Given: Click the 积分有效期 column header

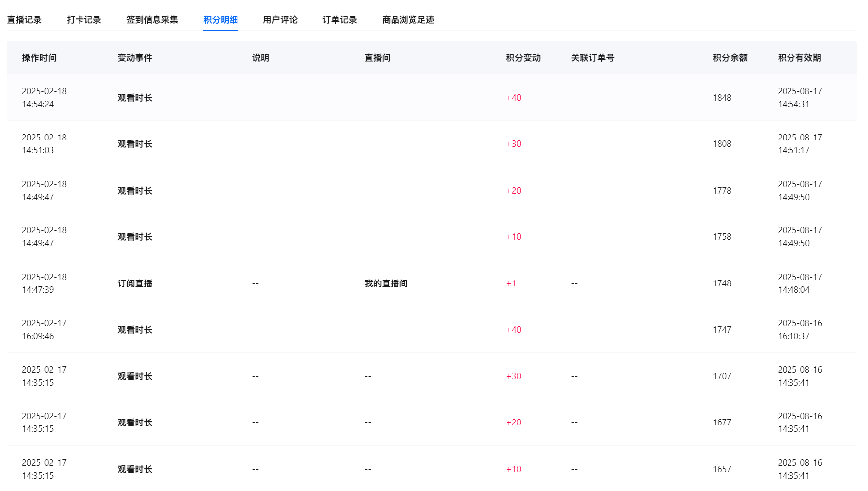Looking at the screenshot, I should (799, 58).
